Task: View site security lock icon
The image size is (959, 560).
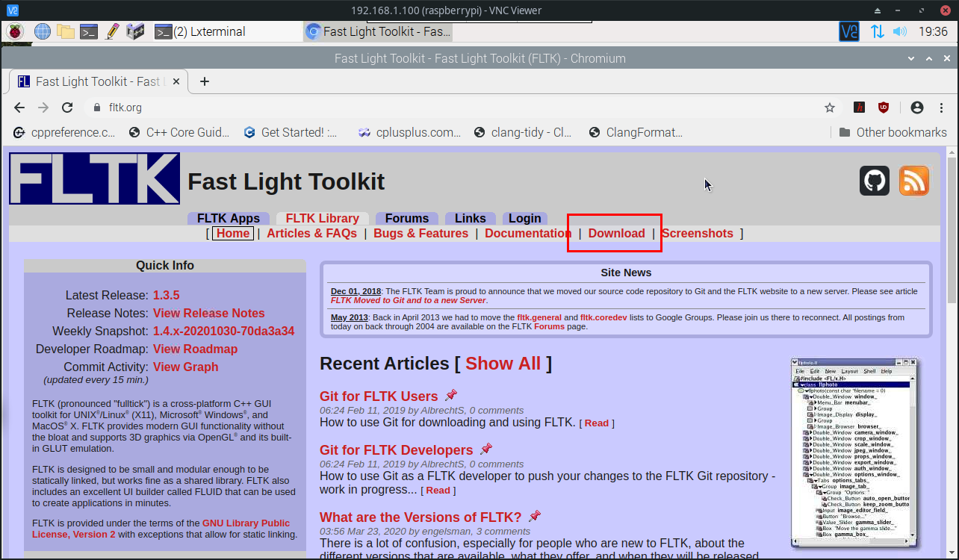Action: (x=96, y=108)
